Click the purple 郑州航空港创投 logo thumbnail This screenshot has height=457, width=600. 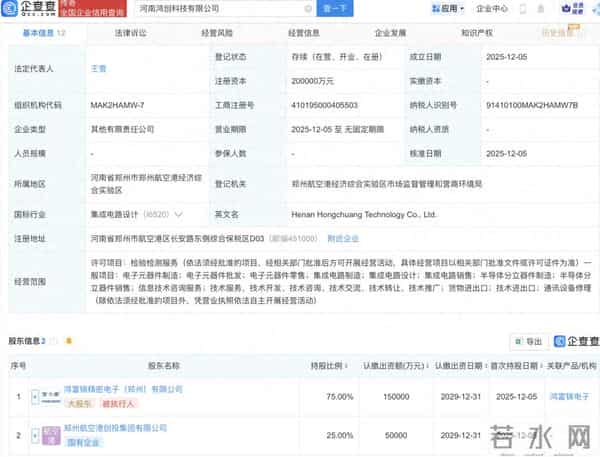51,436
